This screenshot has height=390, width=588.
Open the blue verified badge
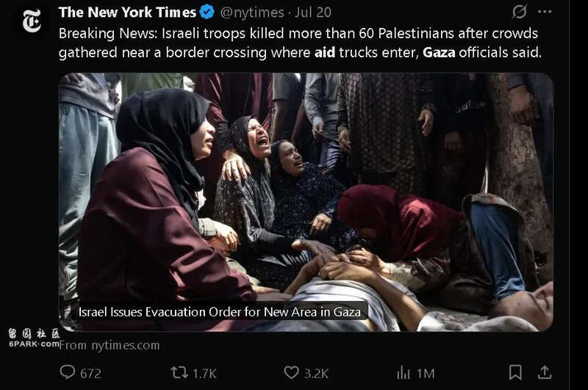(207, 12)
